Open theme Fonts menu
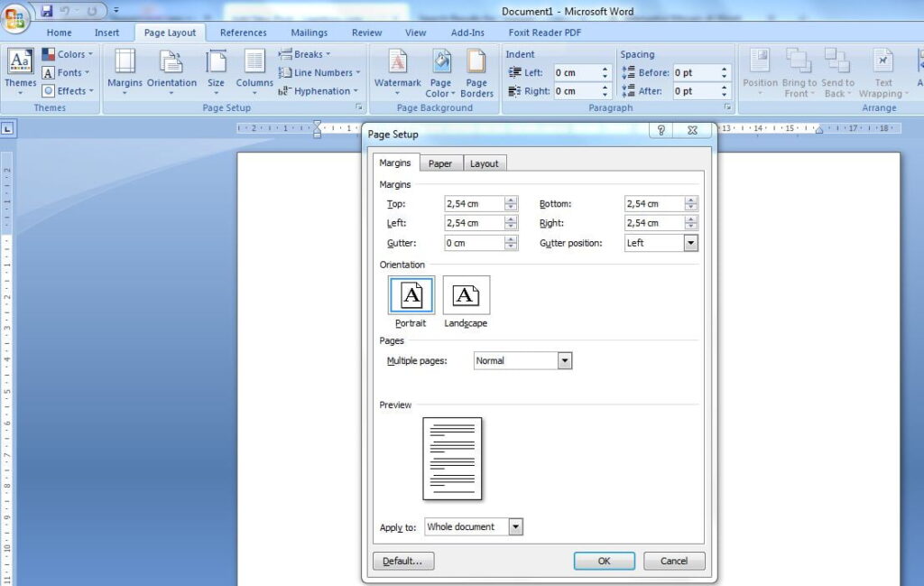 tap(66, 72)
